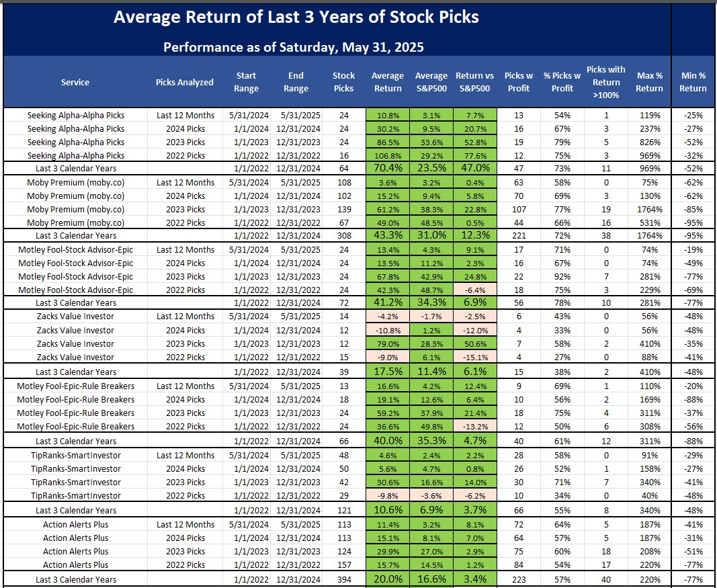
Task: Click the "Return vs S&P500" column header
Action: (475, 82)
